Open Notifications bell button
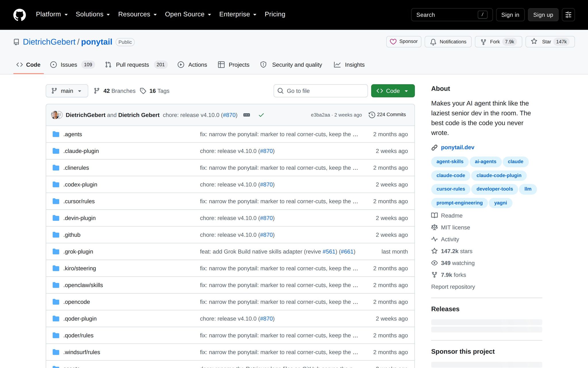The image size is (588, 368). pyautogui.click(x=448, y=42)
